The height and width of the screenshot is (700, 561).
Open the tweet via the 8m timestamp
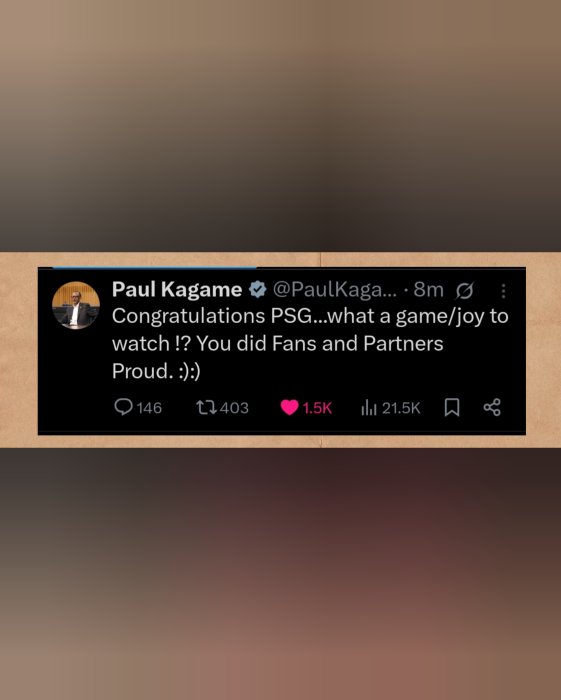pos(428,290)
